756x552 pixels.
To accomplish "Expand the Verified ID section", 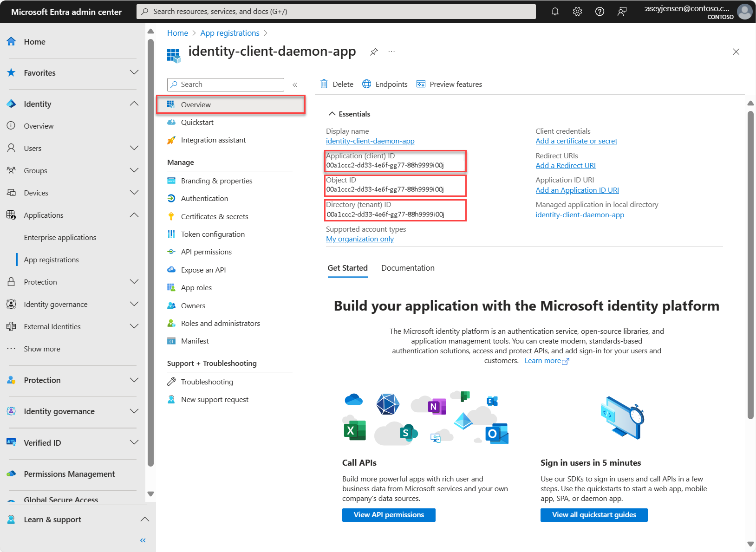I will (134, 442).
